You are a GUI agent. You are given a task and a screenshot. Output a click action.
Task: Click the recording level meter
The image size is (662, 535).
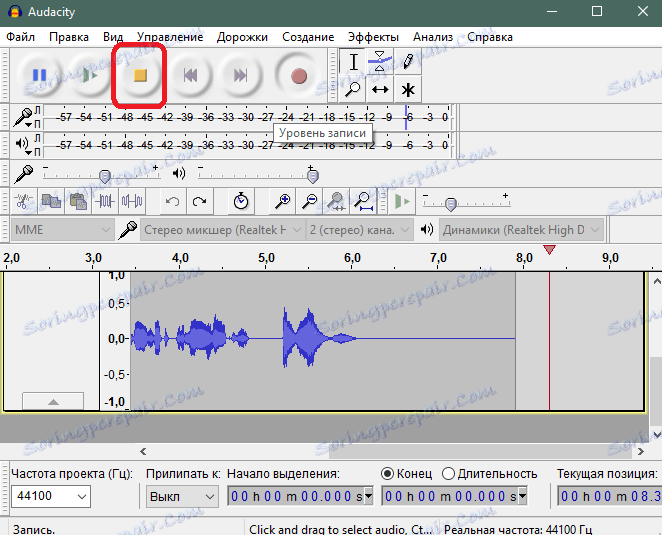tap(247, 117)
